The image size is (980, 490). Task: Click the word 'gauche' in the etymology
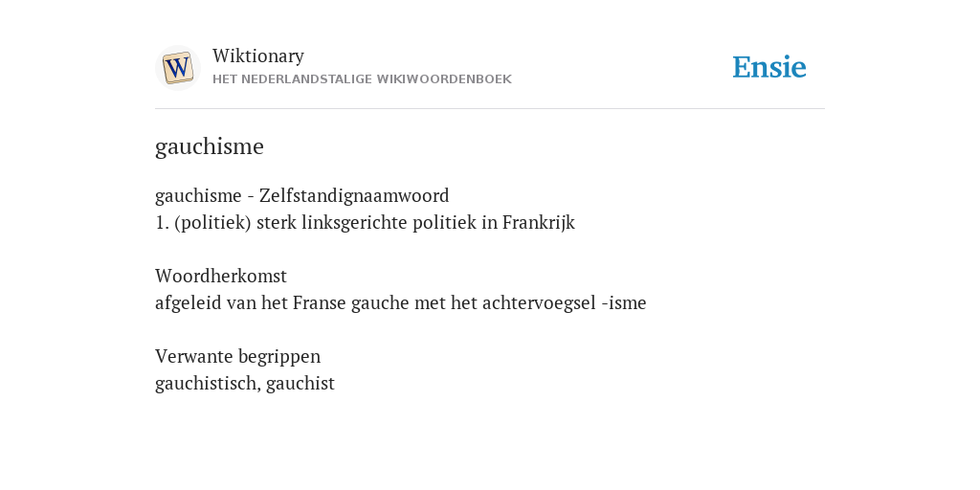pyautogui.click(x=381, y=303)
